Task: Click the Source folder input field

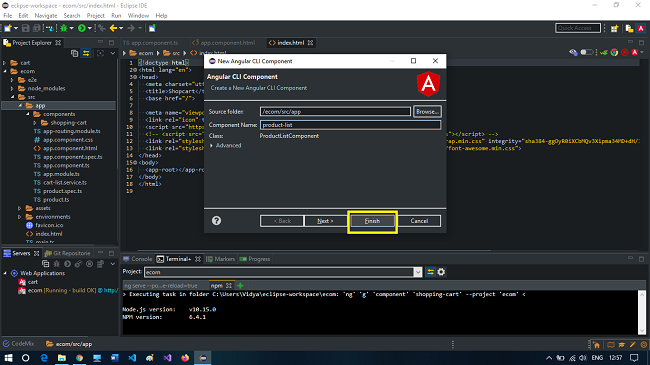Action: pyautogui.click(x=335, y=112)
